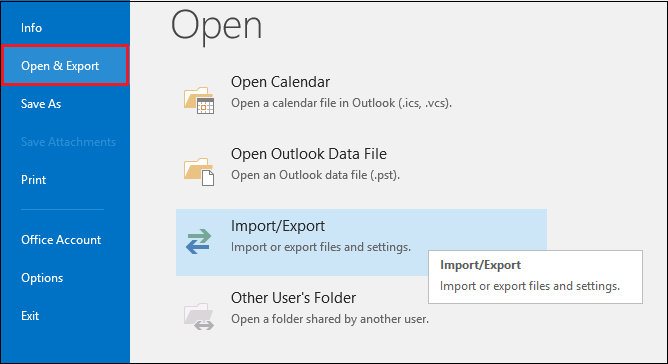Viewport: 668px width, 364px height.
Task: Click Other User's Folder title
Action: pos(294,298)
